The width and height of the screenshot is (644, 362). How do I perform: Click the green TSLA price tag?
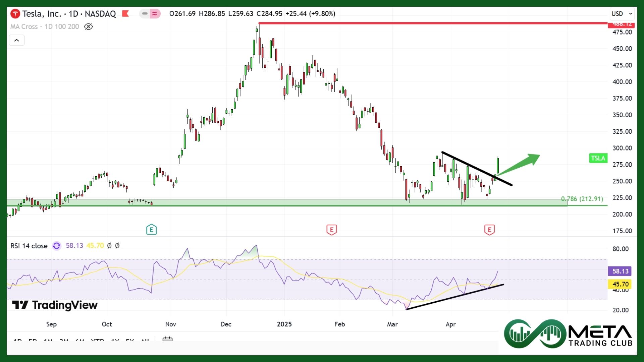(598, 158)
